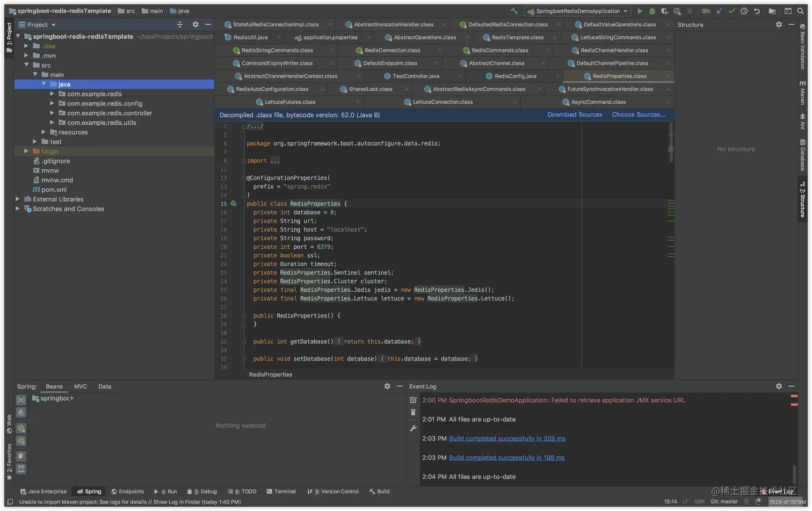Select the pom.xml file in the tree
Image resolution: width=812 pixels, height=511 pixels.
click(x=54, y=190)
